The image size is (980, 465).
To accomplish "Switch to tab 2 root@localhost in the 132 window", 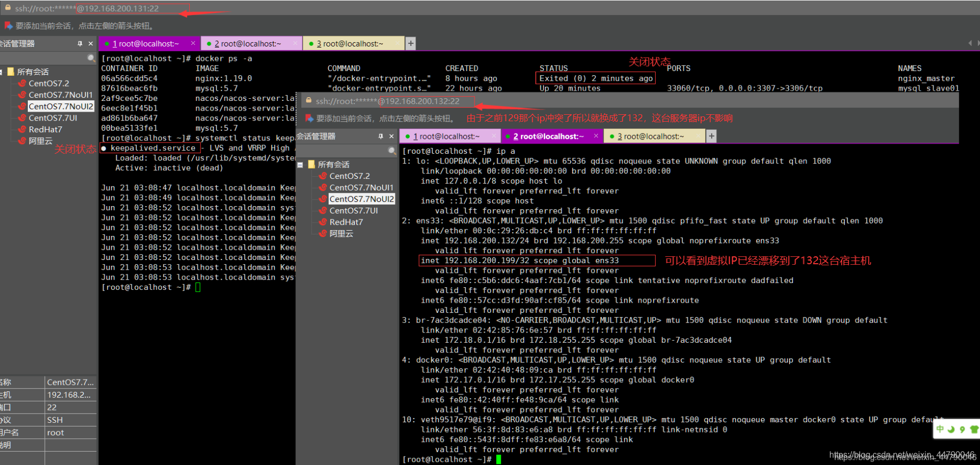I will pos(549,137).
